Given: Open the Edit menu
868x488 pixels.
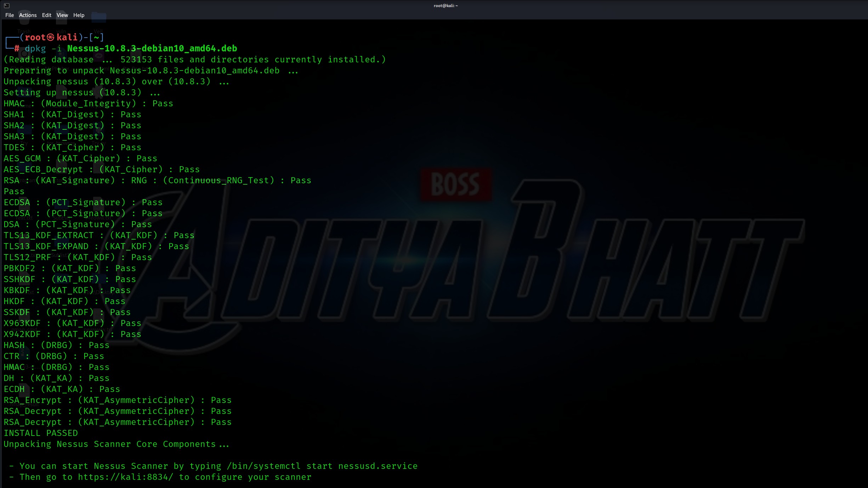Looking at the screenshot, I should 46,15.
